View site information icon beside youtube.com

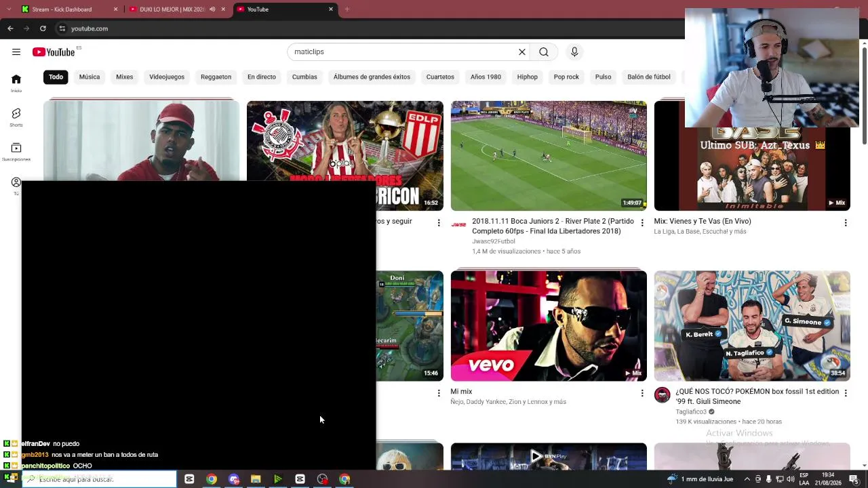[62, 28]
